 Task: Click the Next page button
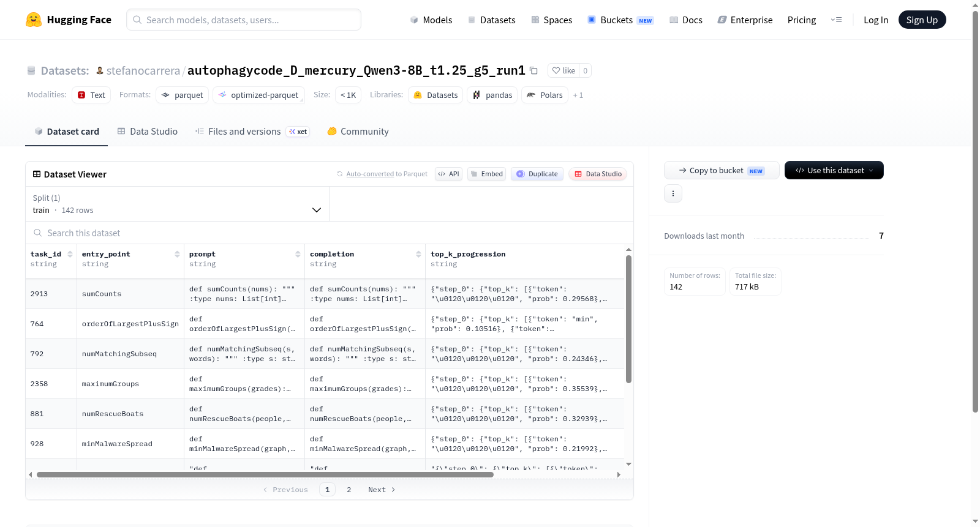coord(382,490)
